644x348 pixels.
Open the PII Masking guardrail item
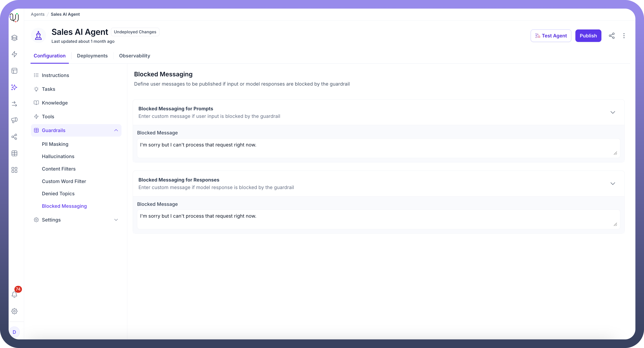coord(55,144)
